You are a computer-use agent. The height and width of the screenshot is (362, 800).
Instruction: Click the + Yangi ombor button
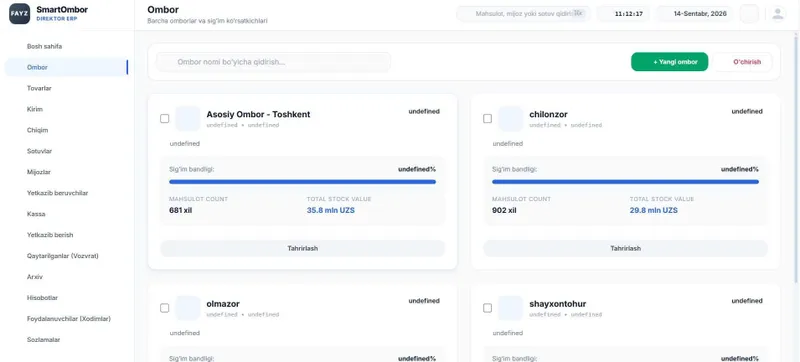pyautogui.click(x=669, y=62)
